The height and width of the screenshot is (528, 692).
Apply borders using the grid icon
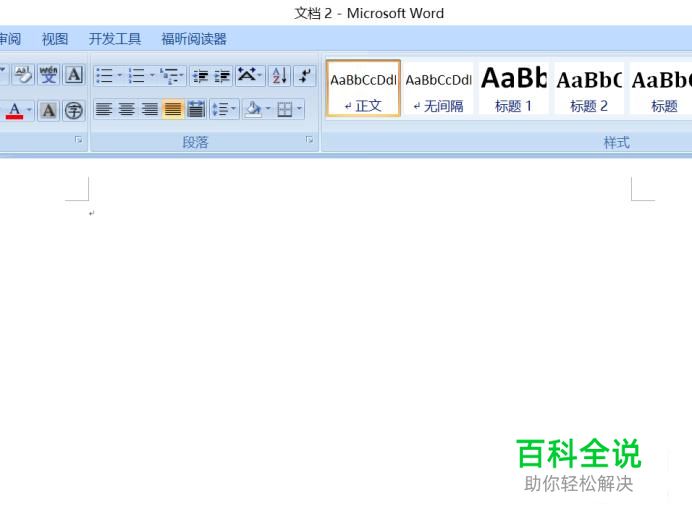(285, 109)
